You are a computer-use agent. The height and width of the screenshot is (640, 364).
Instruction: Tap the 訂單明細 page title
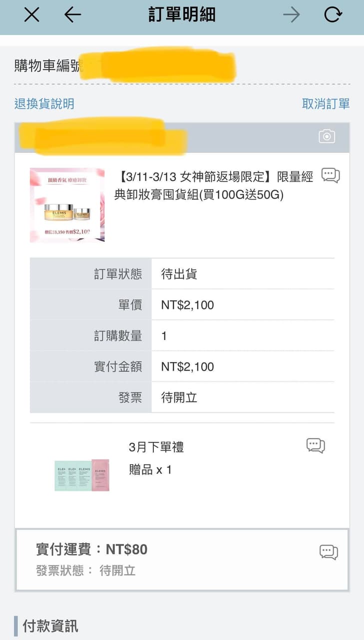tap(182, 15)
